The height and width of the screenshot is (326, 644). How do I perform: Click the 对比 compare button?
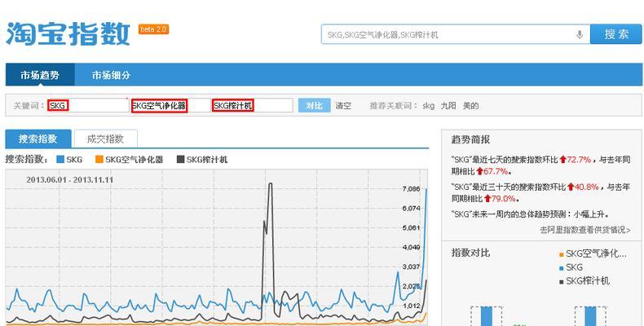(314, 105)
